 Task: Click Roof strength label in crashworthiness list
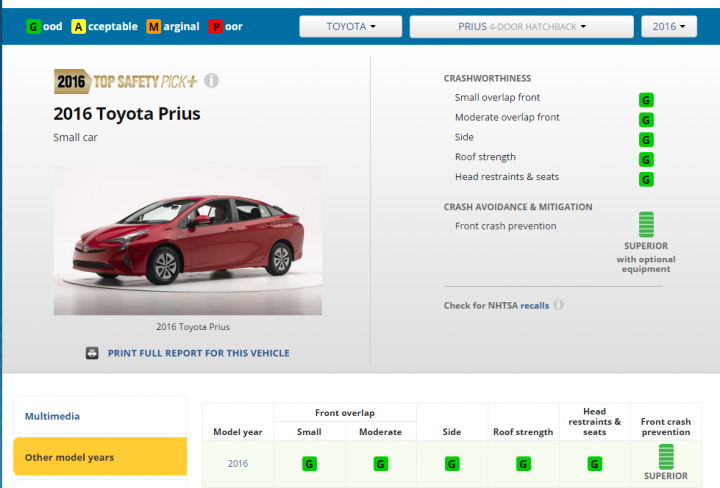coord(485,157)
